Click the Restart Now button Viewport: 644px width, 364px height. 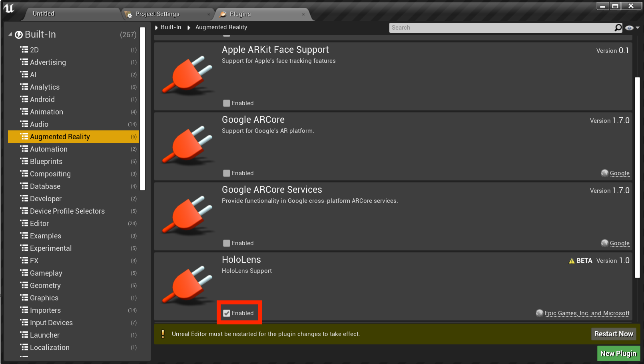(x=614, y=334)
